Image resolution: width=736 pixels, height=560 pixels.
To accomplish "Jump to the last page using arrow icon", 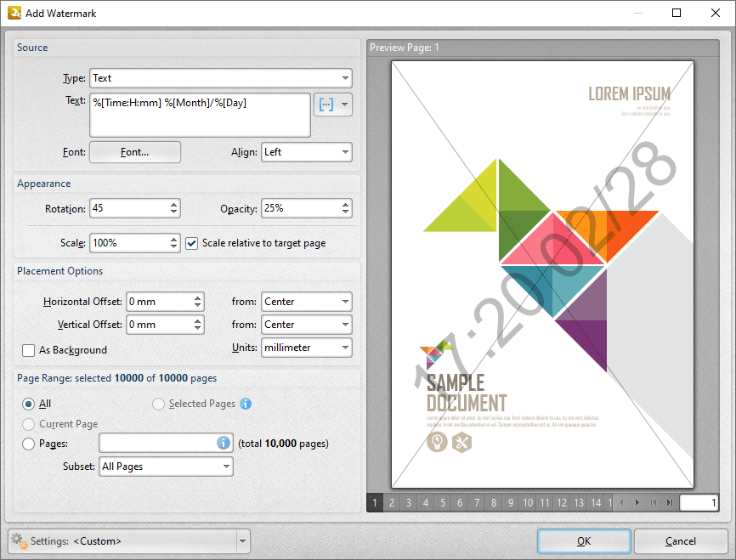I will [670, 502].
